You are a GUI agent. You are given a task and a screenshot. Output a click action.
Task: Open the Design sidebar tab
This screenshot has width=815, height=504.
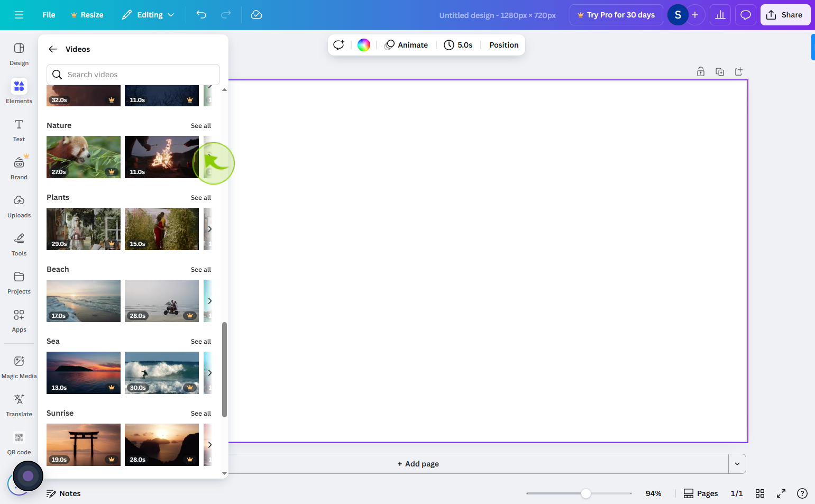click(19, 54)
